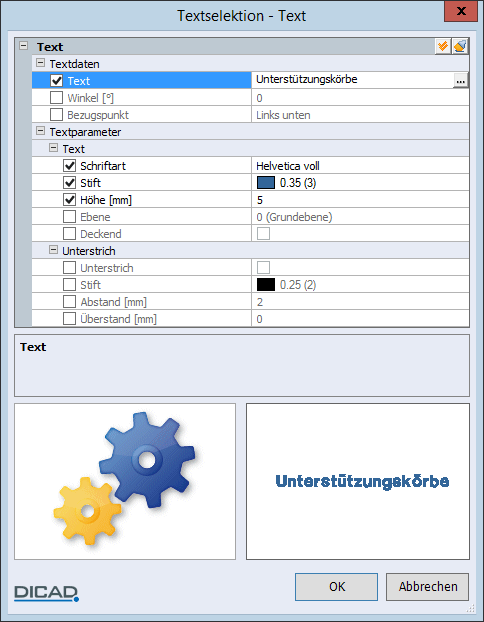The height and width of the screenshot is (622, 484).
Task: Collapse the top-level Text node
Action: (x=24, y=46)
